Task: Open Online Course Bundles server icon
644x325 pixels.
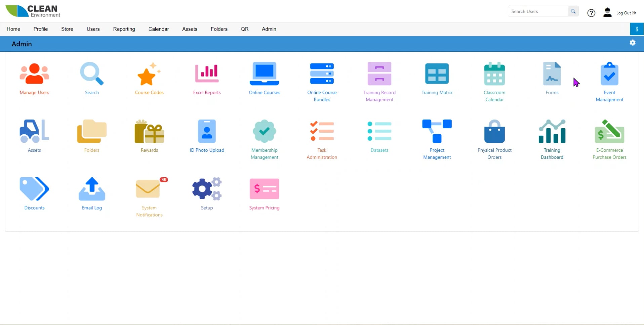Action: click(x=322, y=74)
